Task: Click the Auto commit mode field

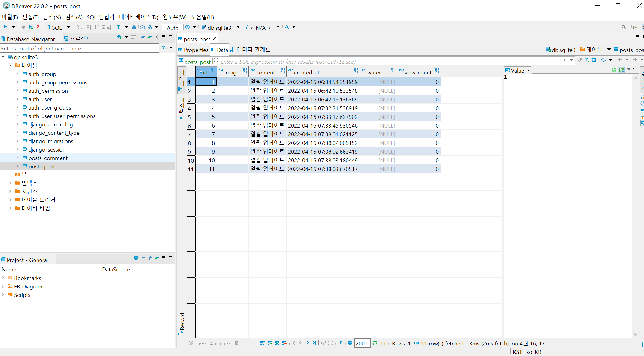Action: point(173,27)
